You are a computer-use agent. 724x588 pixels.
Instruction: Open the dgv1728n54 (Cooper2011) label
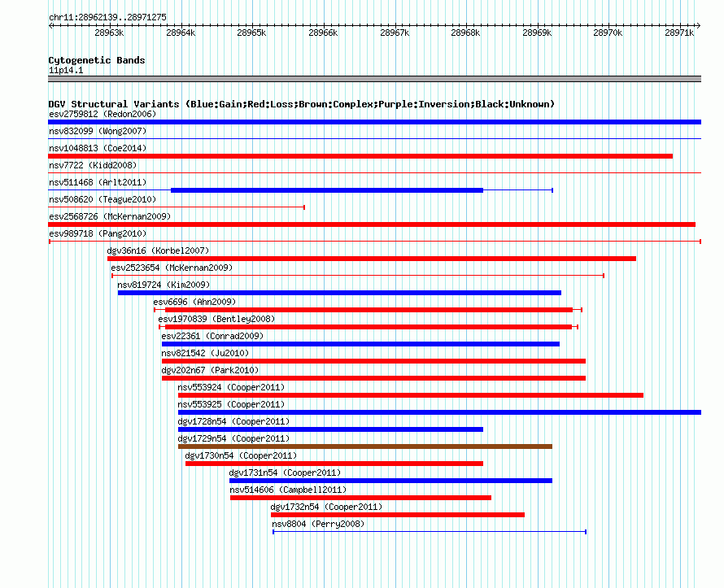(233, 421)
